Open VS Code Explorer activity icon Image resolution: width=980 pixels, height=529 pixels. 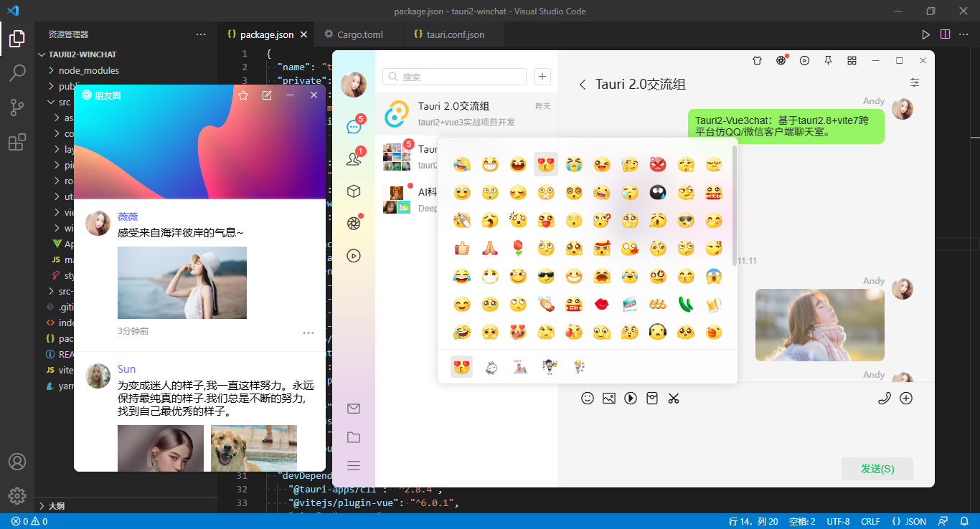(17, 39)
